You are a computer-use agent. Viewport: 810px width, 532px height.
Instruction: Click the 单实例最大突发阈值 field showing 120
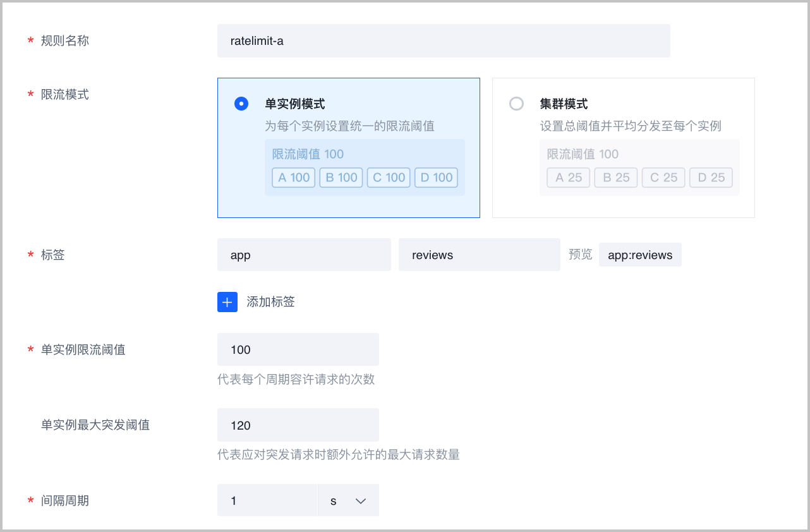pyautogui.click(x=298, y=425)
